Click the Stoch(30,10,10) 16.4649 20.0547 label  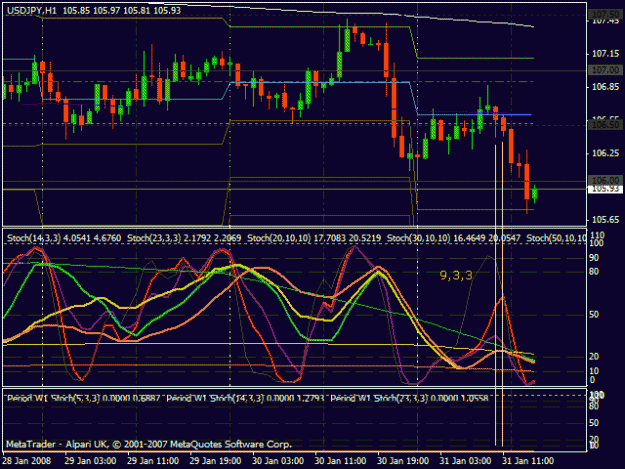click(454, 238)
